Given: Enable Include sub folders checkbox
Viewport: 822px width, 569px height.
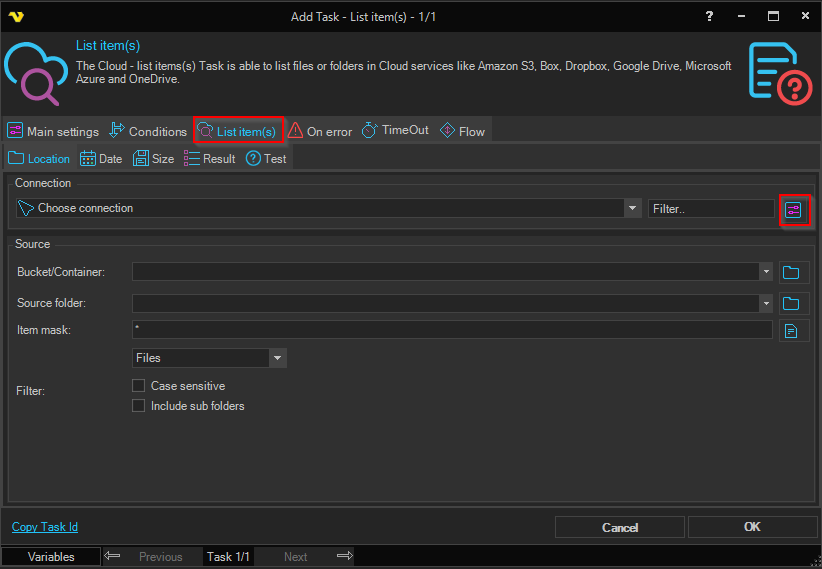Looking at the screenshot, I should click(139, 406).
